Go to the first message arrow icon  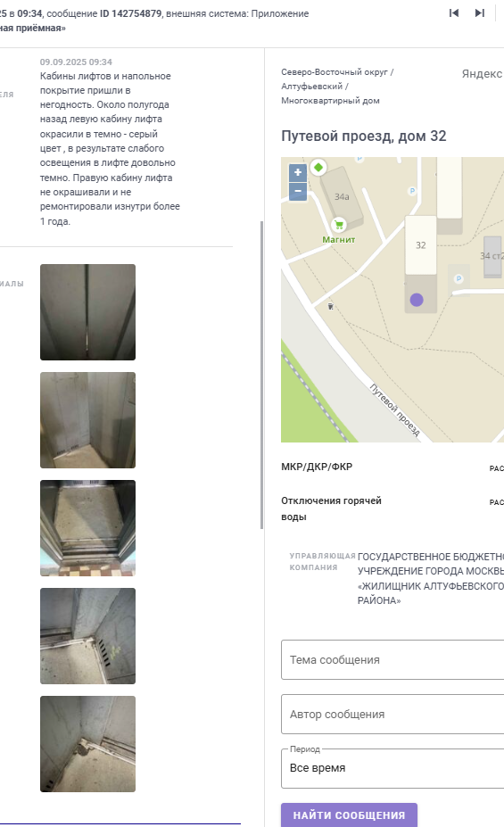453,13
